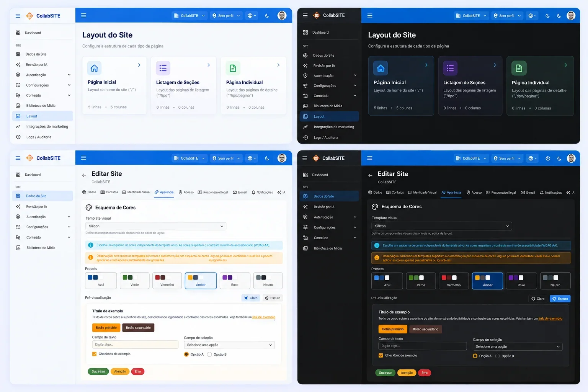Screen dimensions: 588x392
Task: Open Contatos tab in dark Editar Site
Action: 395,193
